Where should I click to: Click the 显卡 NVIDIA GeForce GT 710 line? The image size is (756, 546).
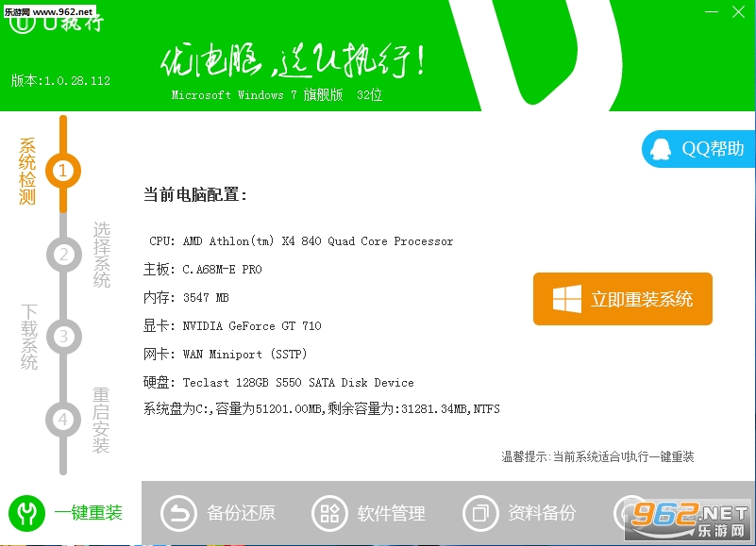point(232,325)
